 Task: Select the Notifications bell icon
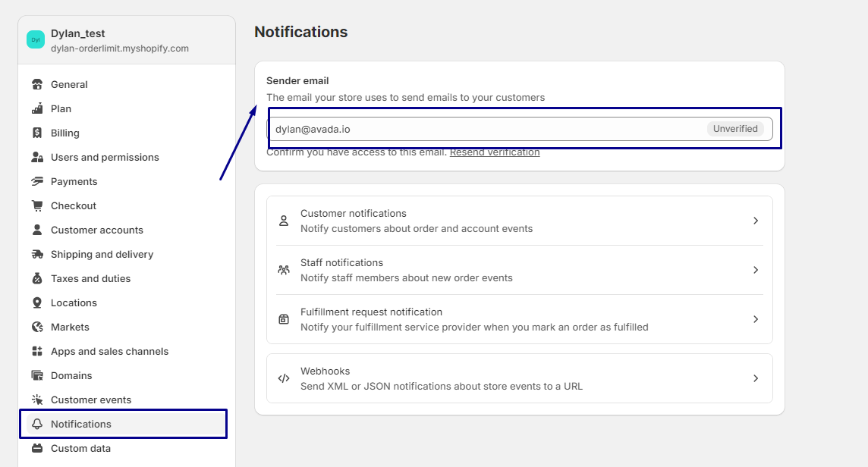click(x=36, y=424)
